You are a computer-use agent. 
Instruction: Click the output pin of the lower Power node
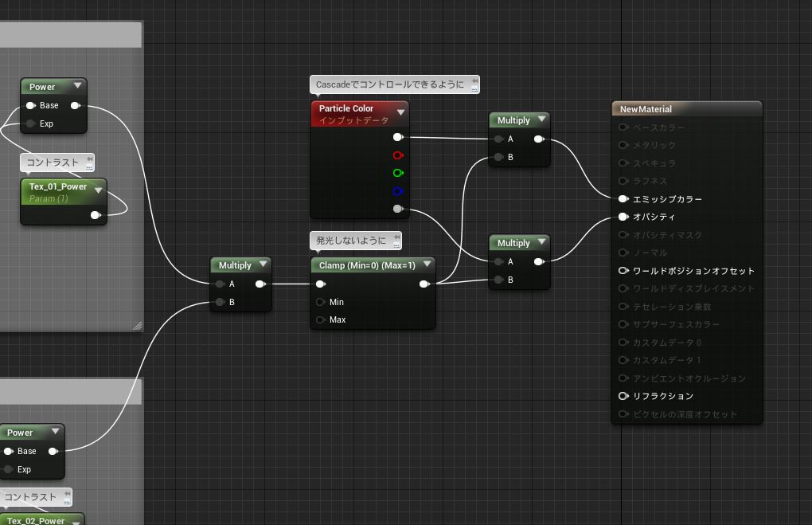coord(53,452)
